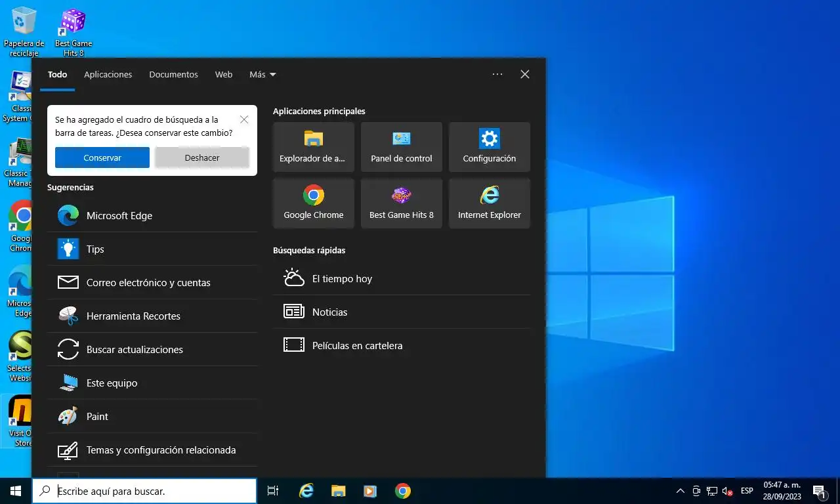
Task: Expand the Más dropdown
Action: [x=262, y=75]
